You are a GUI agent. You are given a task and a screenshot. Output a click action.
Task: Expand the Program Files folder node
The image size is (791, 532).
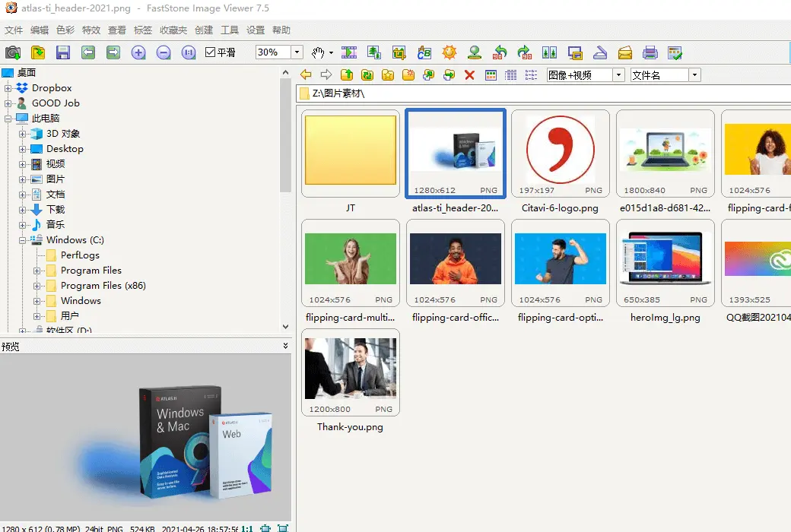(37, 271)
